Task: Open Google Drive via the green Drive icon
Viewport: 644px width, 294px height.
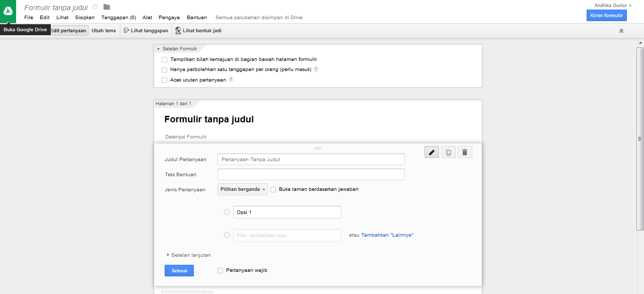Action: (9, 10)
